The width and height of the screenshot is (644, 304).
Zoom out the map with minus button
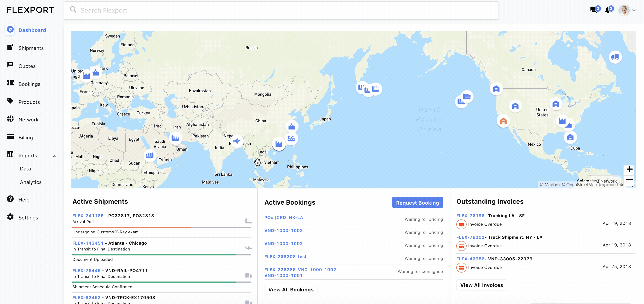click(629, 179)
